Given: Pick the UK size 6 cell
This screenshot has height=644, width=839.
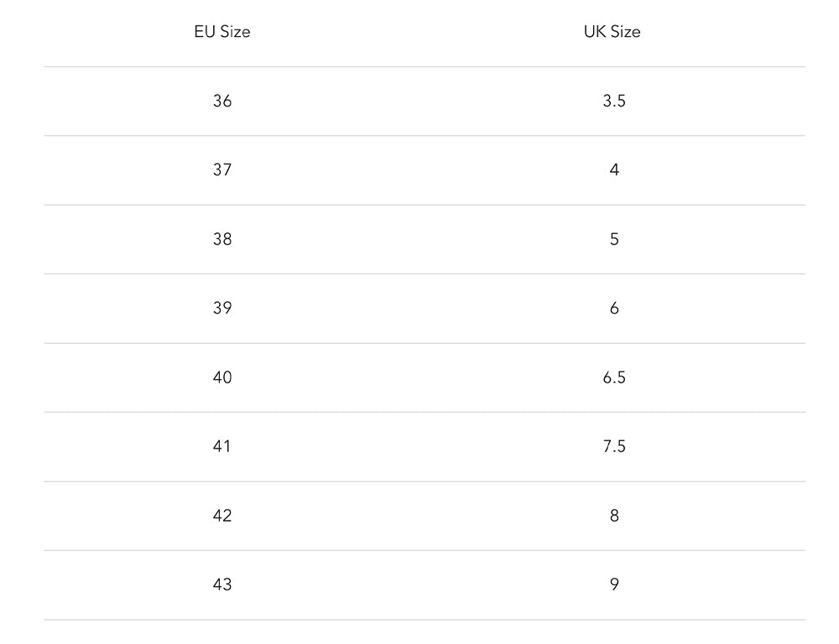Looking at the screenshot, I should pos(614,309).
